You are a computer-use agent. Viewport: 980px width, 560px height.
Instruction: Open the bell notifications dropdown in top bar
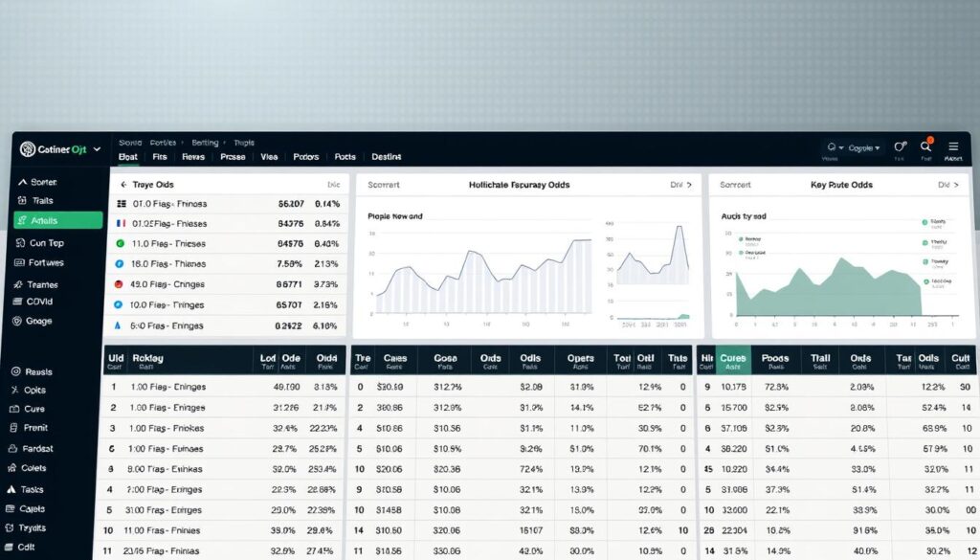coord(835,147)
